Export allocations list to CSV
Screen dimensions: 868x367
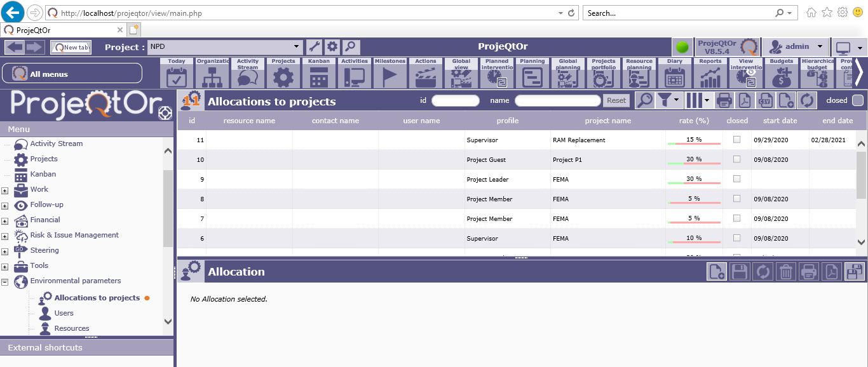(x=766, y=100)
